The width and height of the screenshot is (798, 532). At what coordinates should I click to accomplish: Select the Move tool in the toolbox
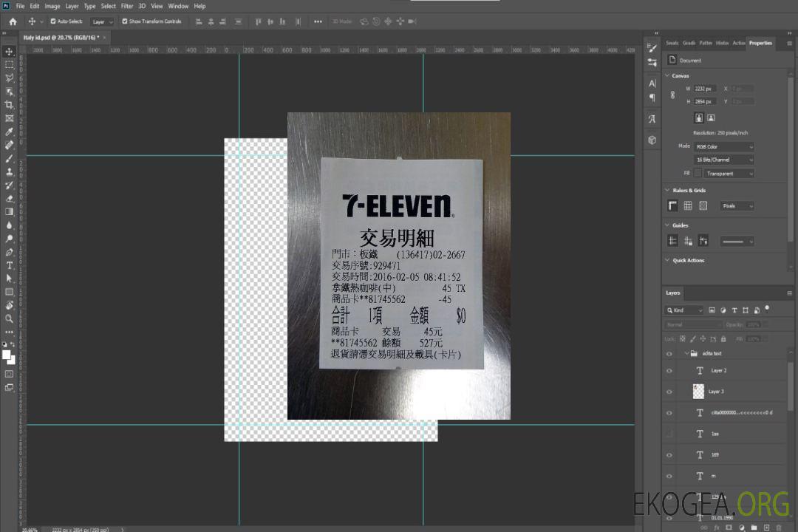point(9,52)
